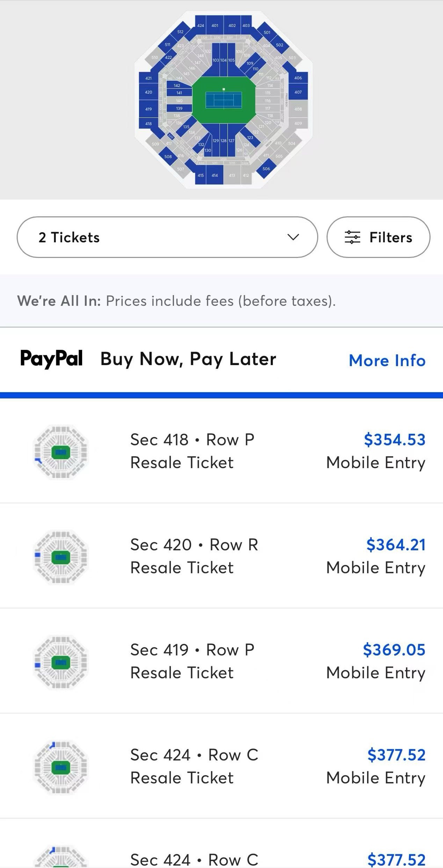Select section 512 on the venue map
This screenshot has height=868, width=443.
(180, 32)
